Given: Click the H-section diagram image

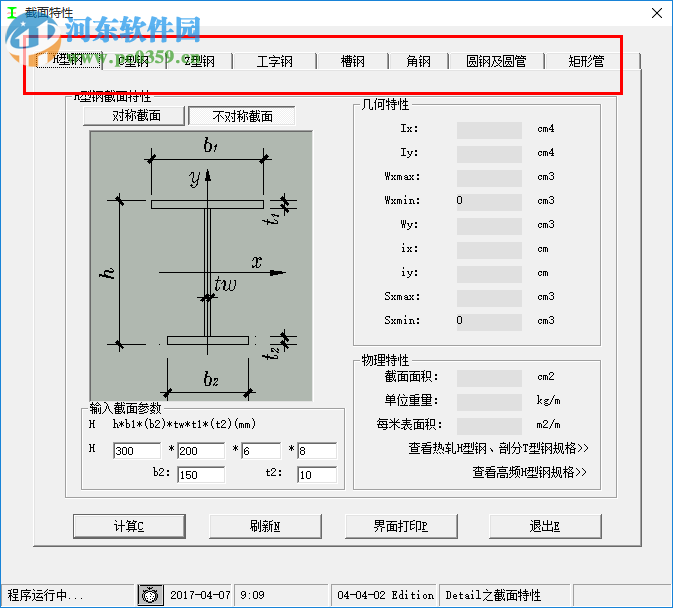Looking at the screenshot, I should tap(201, 266).
